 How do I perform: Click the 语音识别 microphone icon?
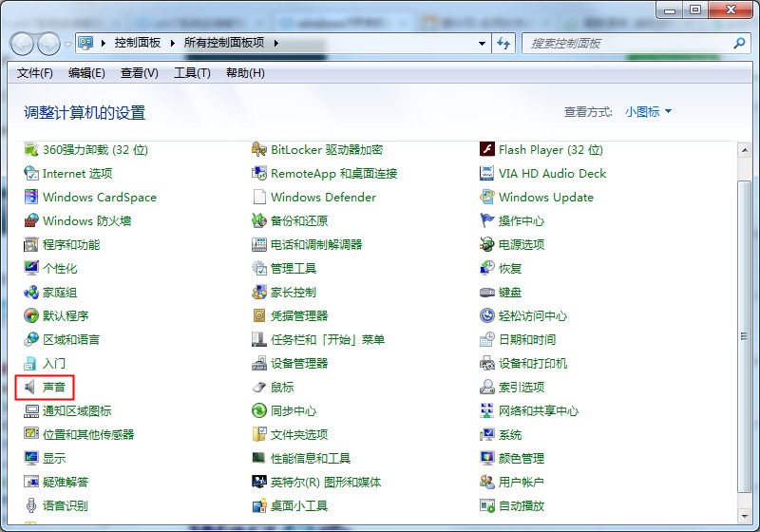coord(31,505)
